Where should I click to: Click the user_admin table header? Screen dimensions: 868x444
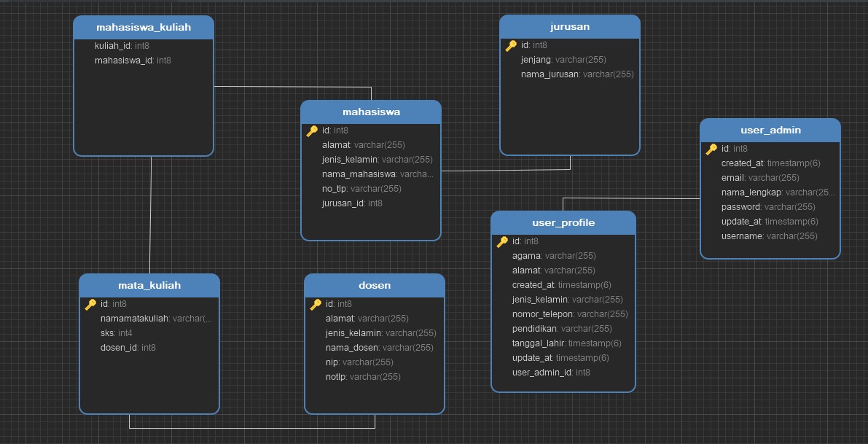click(770, 131)
